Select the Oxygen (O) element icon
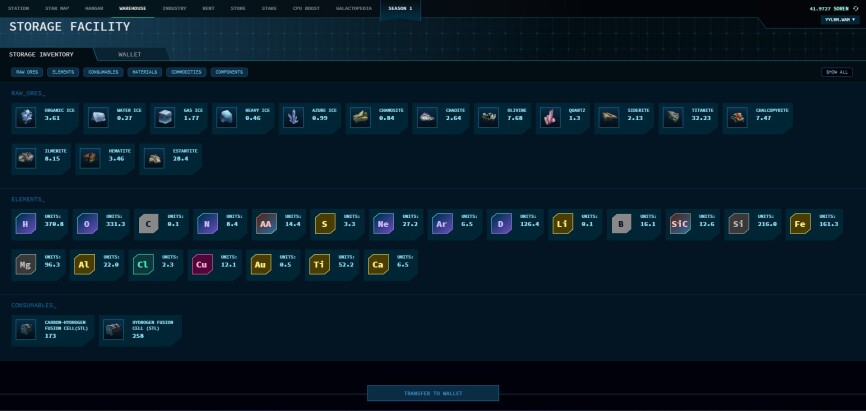This screenshot has width=866, height=411. click(x=87, y=224)
